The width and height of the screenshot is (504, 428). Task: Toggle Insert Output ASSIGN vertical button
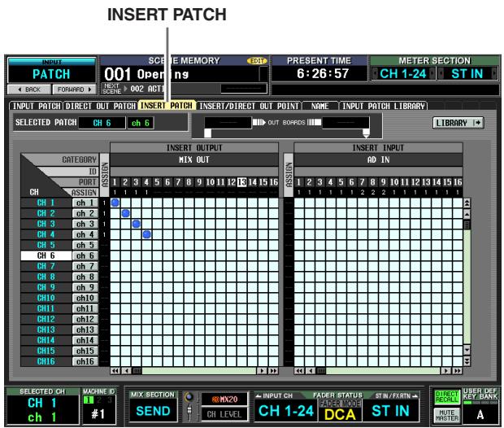pyautogui.click(x=105, y=175)
